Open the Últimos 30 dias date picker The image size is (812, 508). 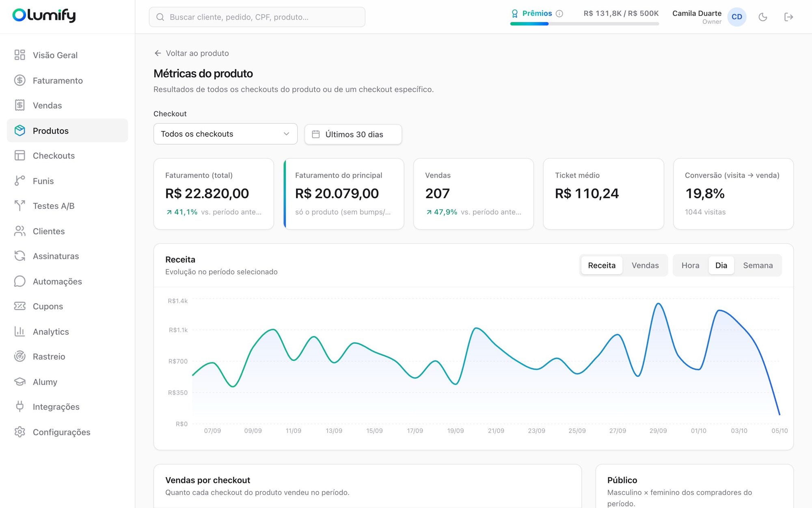click(x=353, y=134)
